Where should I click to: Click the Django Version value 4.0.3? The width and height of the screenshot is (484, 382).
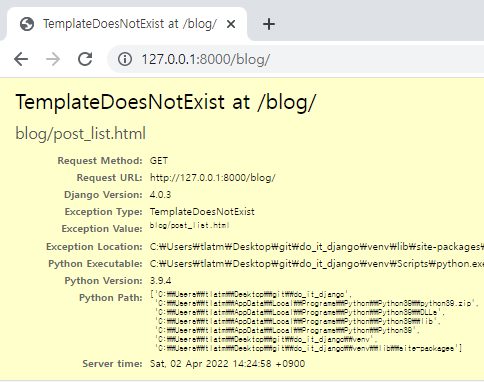(160, 195)
